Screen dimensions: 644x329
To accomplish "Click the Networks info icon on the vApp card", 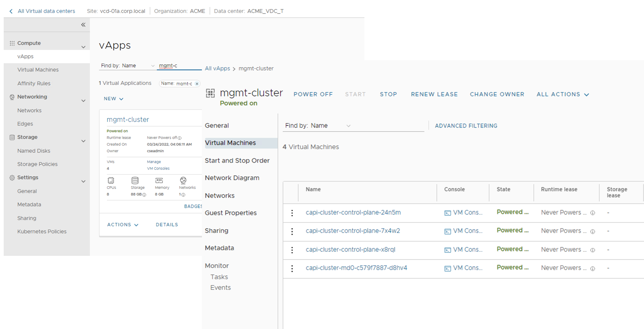I will click(x=183, y=195).
